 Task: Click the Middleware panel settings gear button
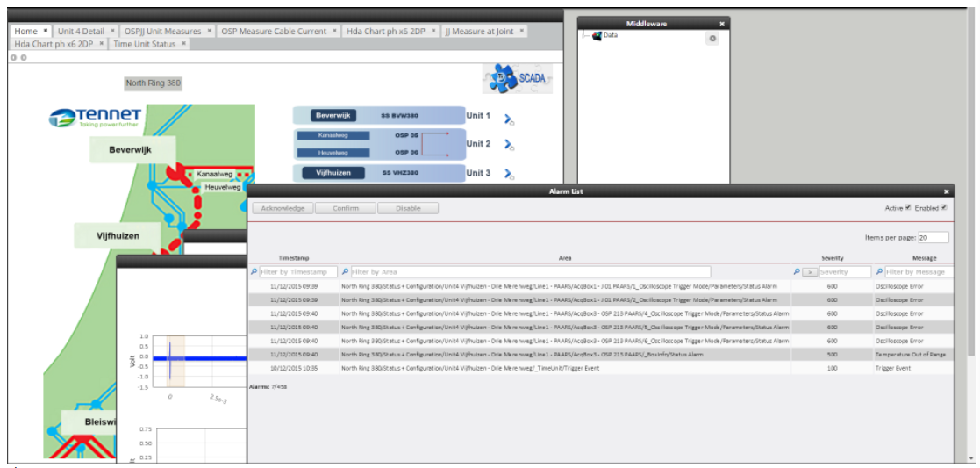pyautogui.click(x=712, y=38)
